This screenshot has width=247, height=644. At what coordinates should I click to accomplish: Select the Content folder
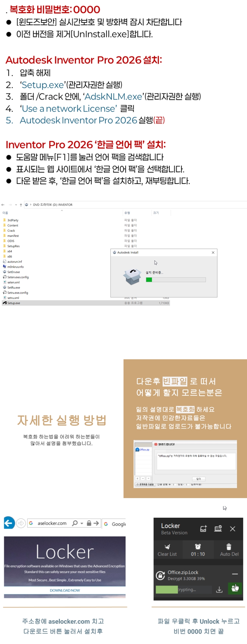pyautogui.click(x=11, y=225)
